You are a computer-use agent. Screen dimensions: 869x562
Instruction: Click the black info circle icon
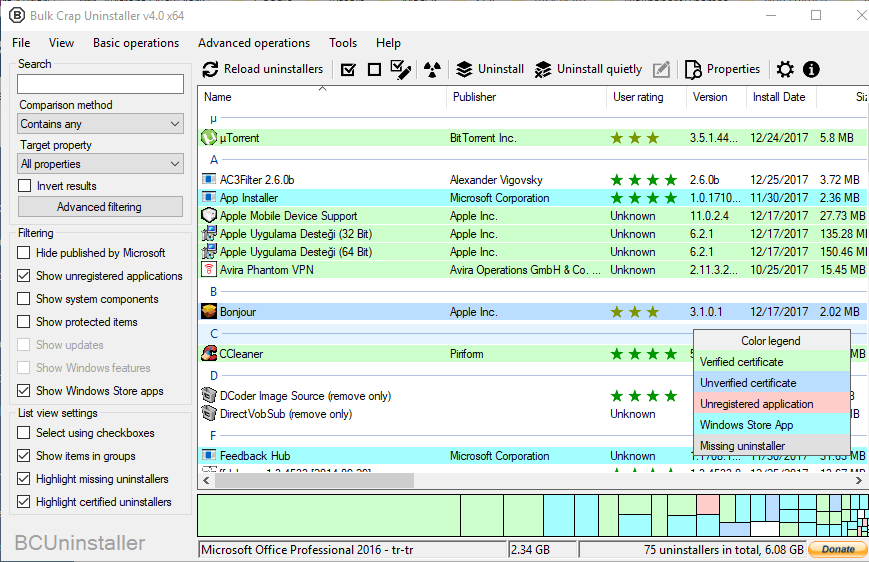click(811, 69)
